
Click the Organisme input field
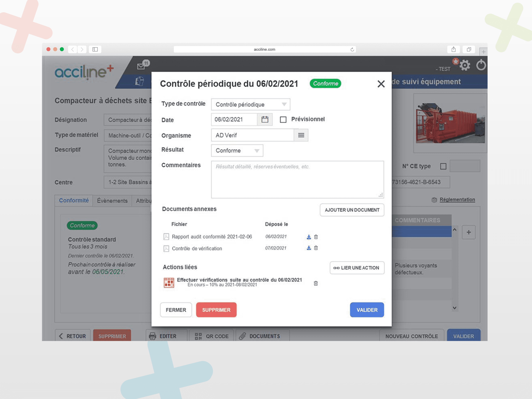pyautogui.click(x=253, y=135)
